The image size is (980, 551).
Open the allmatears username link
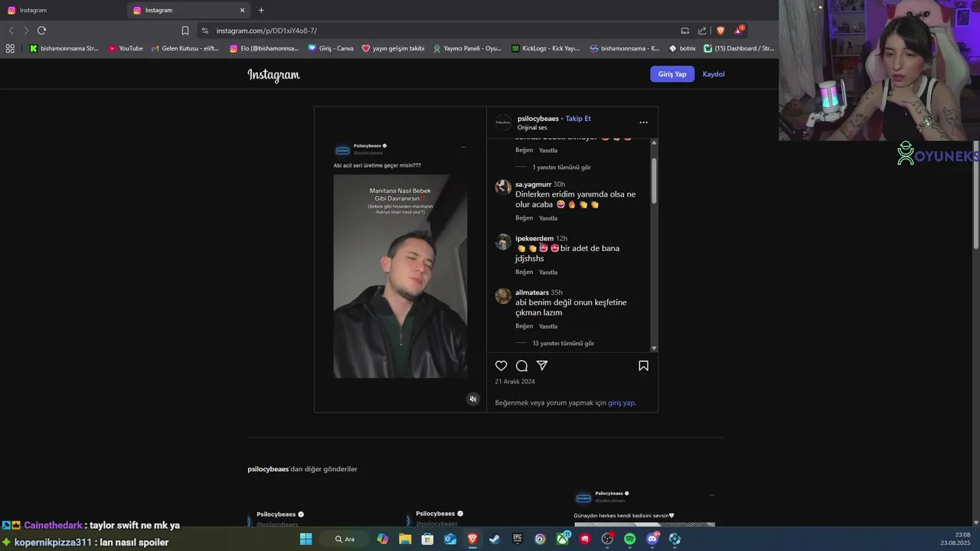(x=532, y=292)
